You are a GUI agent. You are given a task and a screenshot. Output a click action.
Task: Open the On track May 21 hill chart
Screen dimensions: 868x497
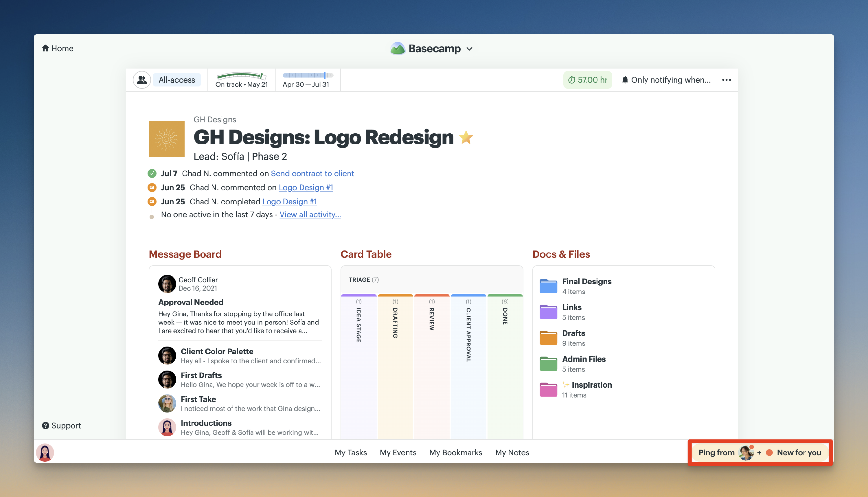(241, 80)
